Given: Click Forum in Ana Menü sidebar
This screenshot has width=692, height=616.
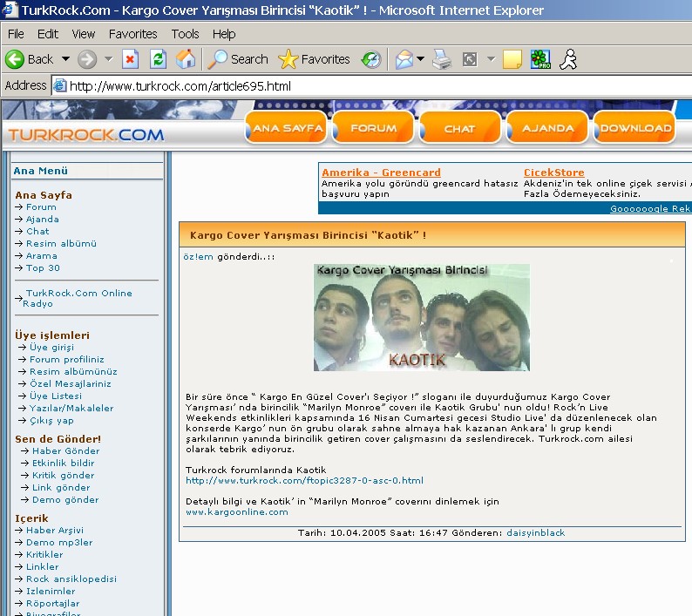Looking at the screenshot, I should point(41,207).
